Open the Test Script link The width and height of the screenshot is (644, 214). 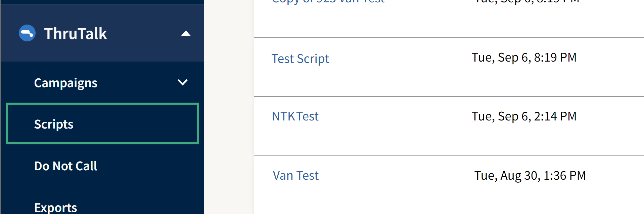tap(300, 58)
